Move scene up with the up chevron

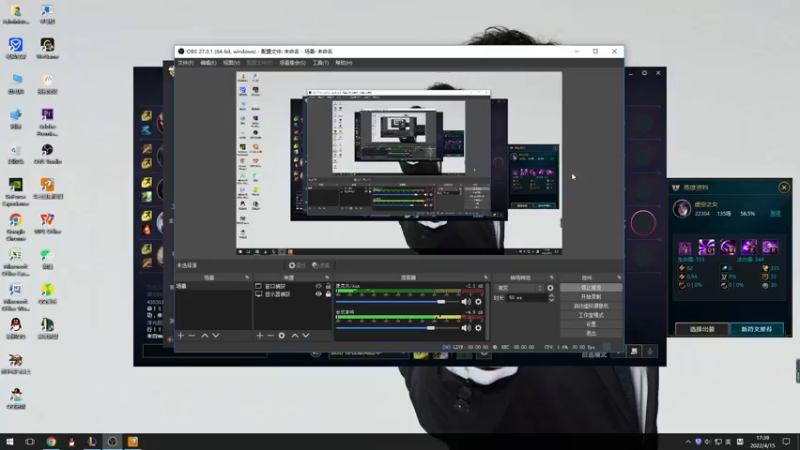point(205,336)
